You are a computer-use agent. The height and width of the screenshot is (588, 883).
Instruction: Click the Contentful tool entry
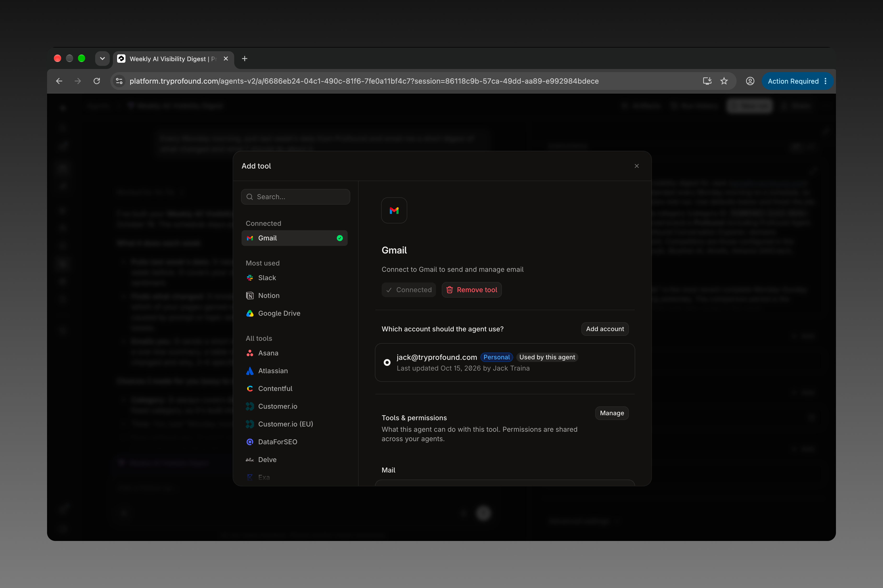click(x=294, y=389)
